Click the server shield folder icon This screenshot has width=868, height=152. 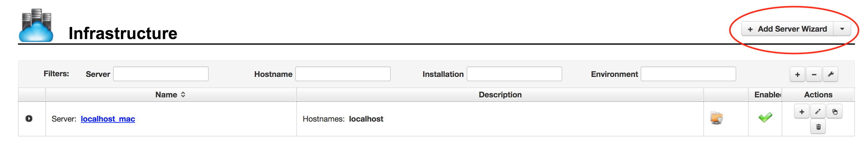pos(717,118)
